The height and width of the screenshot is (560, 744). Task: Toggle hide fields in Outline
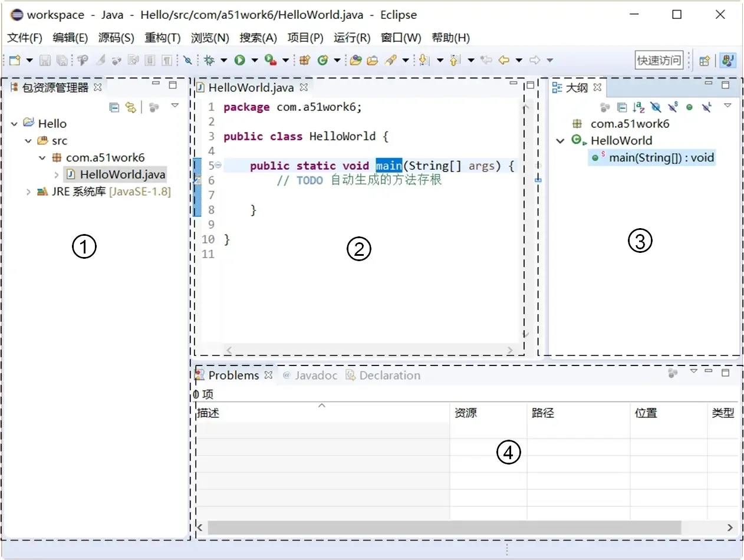[656, 107]
